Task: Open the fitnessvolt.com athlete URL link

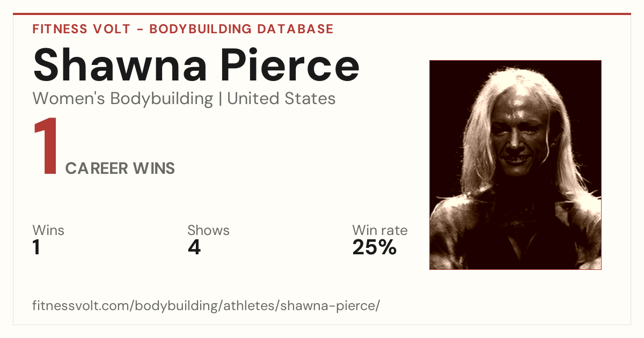Action: [206, 306]
